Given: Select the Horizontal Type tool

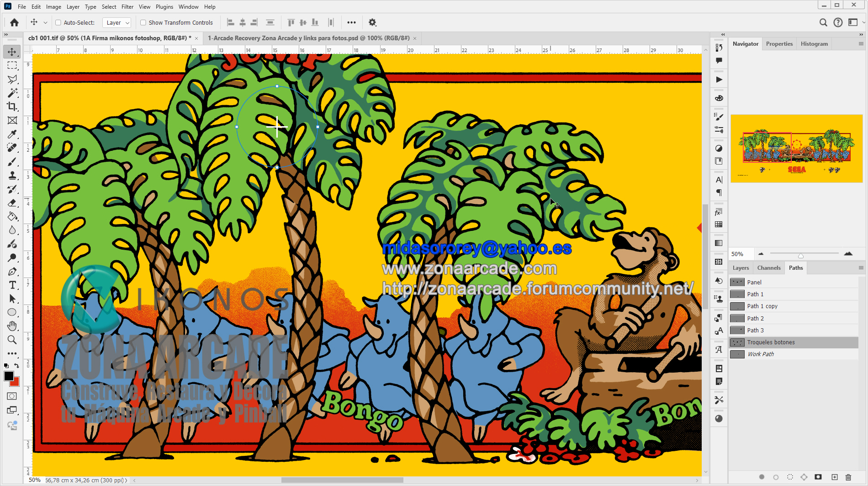Looking at the screenshot, I should tap(12, 285).
